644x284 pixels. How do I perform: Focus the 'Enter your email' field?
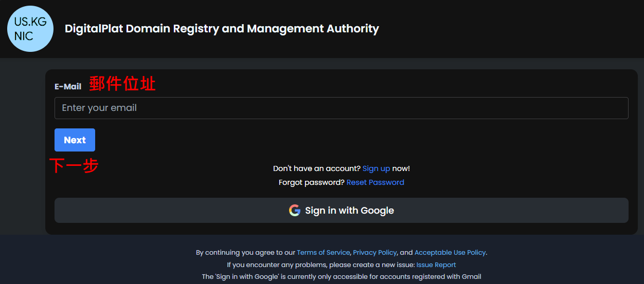click(x=341, y=108)
